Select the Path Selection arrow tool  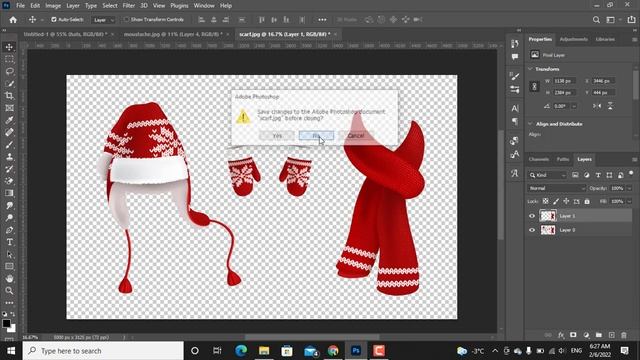click(9, 254)
